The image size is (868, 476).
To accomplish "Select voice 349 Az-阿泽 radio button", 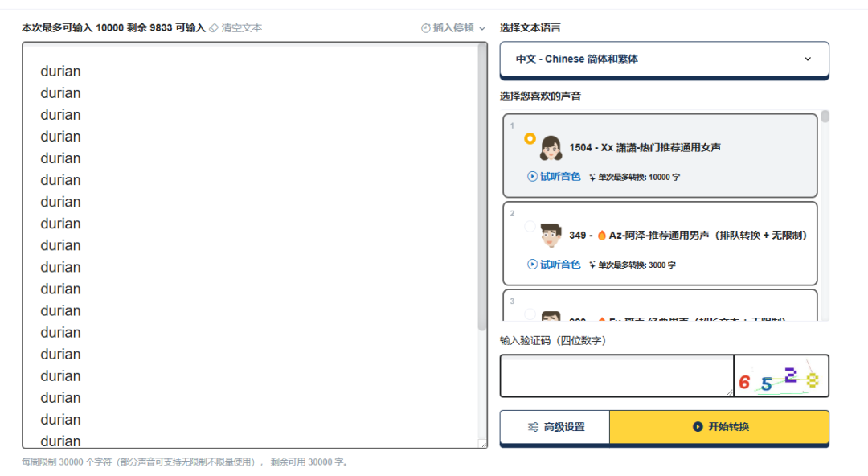I will click(x=530, y=226).
